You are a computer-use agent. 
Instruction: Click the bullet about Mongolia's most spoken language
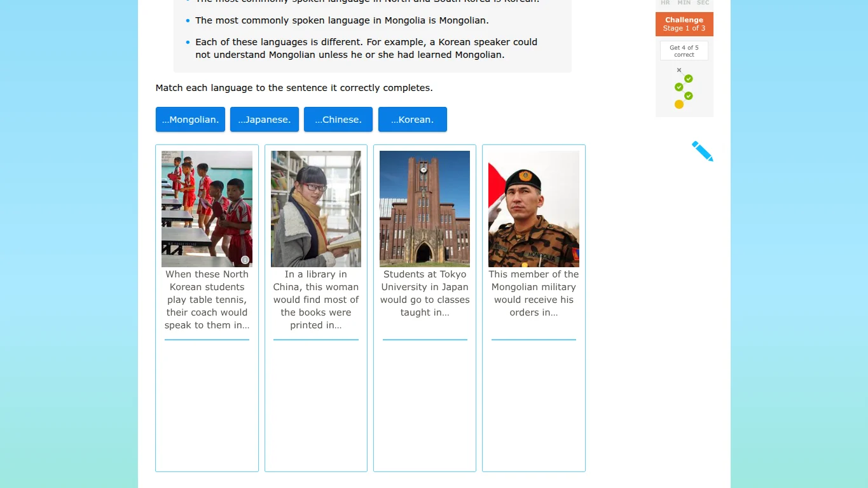click(x=342, y=20)
